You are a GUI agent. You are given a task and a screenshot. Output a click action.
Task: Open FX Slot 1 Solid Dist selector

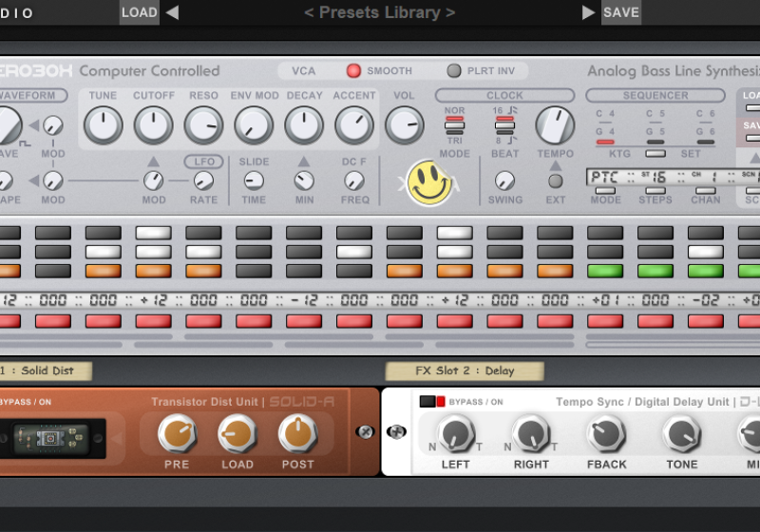[45, 371]
